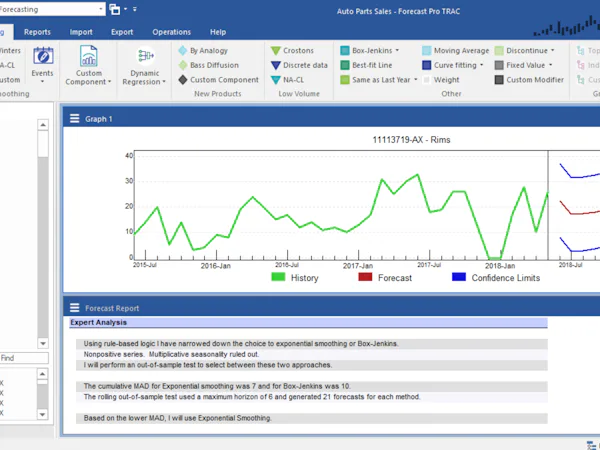Open the Box-Jenkins dropdown arrow
600x450 pixels.
(x=397, y=50)
